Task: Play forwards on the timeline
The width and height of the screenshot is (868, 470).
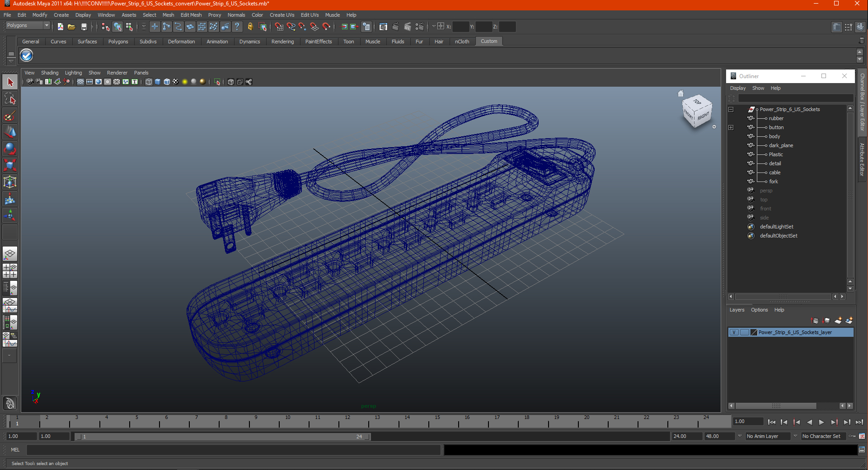Action: tap(821, 422)
